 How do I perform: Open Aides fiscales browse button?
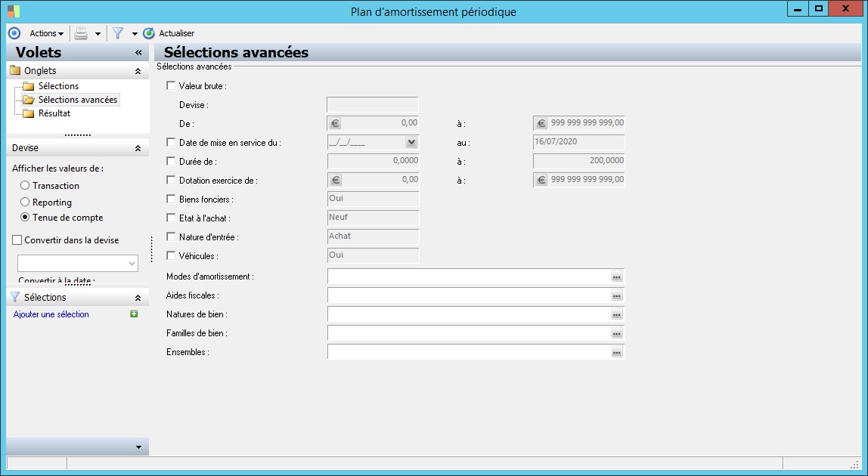617,295
